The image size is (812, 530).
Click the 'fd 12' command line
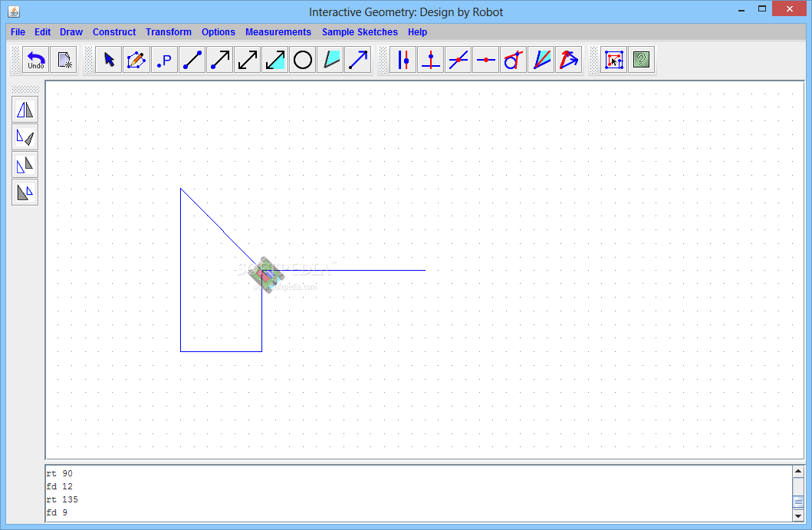tap(59, 486)
